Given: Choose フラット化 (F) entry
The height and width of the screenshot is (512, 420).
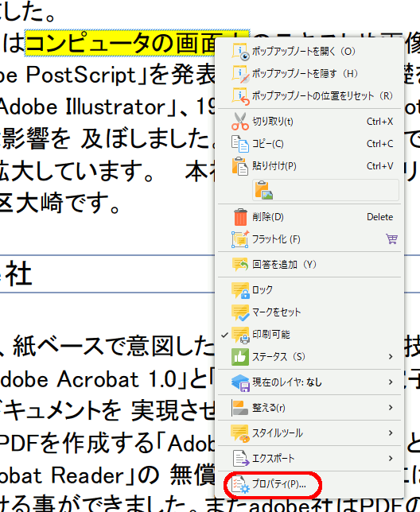Looking at the screenshot, I should pyautogui.click(x=309, y=239).
